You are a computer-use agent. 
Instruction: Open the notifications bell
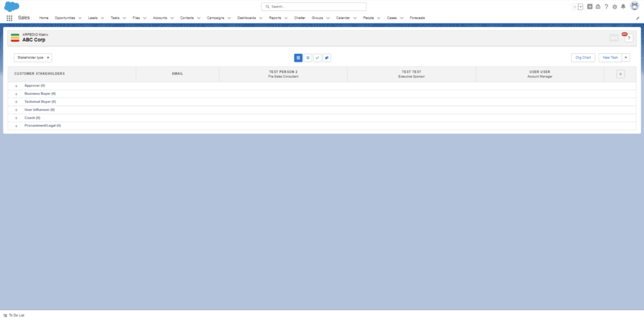(x=623, y=7)
